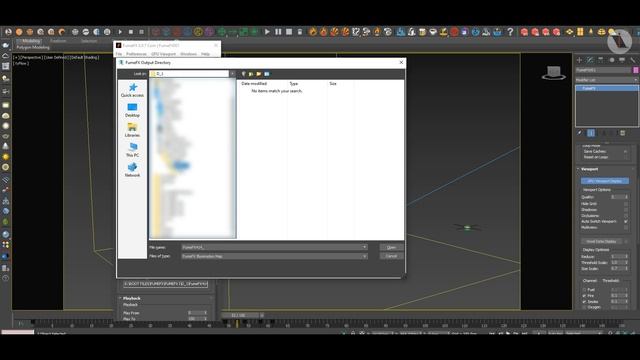Collapse the Viewport rollout

pos(589,169)
